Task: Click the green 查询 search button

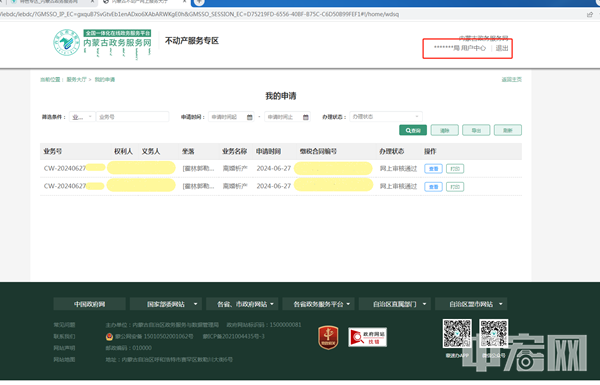Action: pyautogui.click(x=413, y=130)
